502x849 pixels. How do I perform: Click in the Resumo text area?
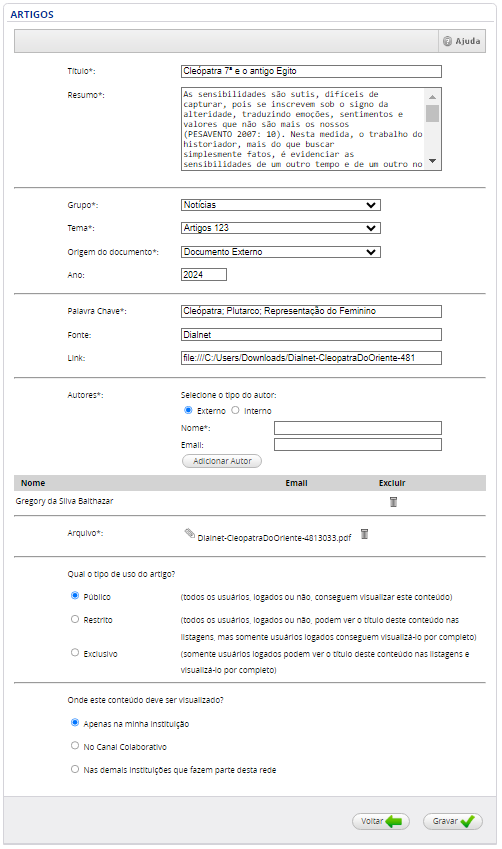coord(303,129)
